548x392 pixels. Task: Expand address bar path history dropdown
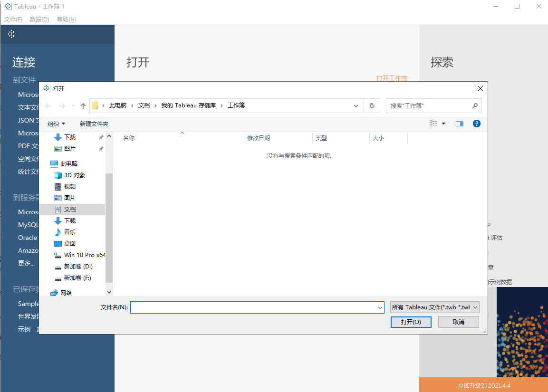click(x=356, y=106)
